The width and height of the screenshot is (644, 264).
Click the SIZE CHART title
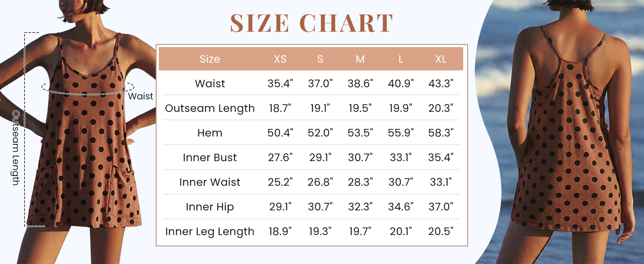pyautogui.click(x=311, y=23)
